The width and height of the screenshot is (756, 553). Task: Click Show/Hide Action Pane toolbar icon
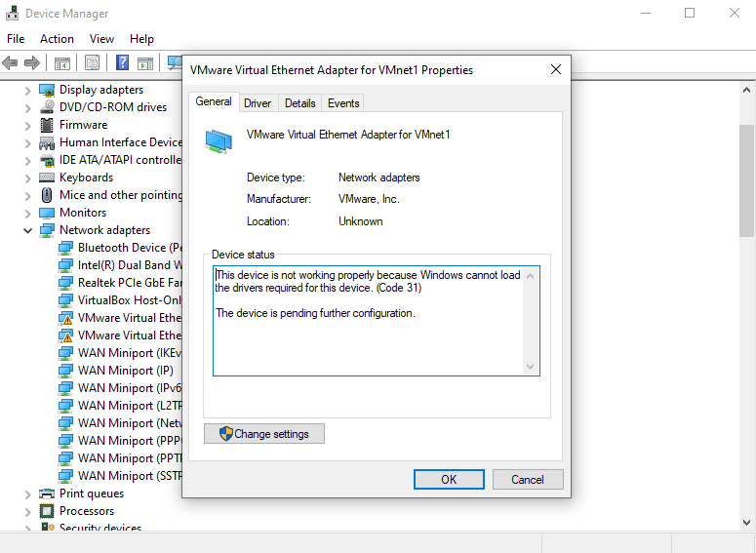145,62
